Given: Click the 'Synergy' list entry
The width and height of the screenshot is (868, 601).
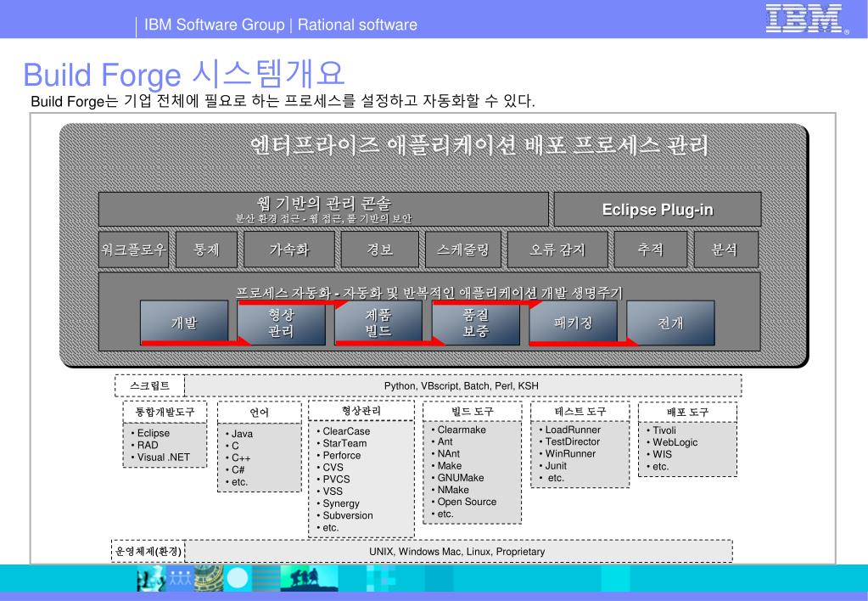Looking at the screenshot, I should 341,503.
